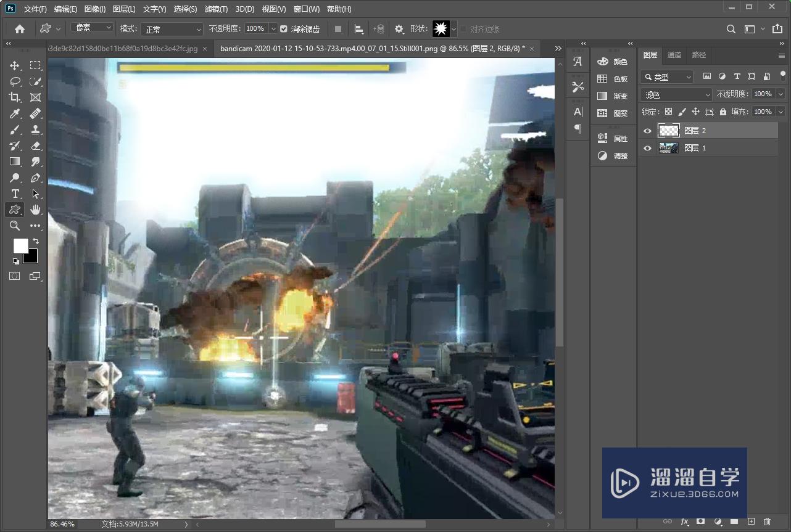This screenshot has height=532, width=791.
Task: Toggle Quick Mask mode
Action: (15, 276)
